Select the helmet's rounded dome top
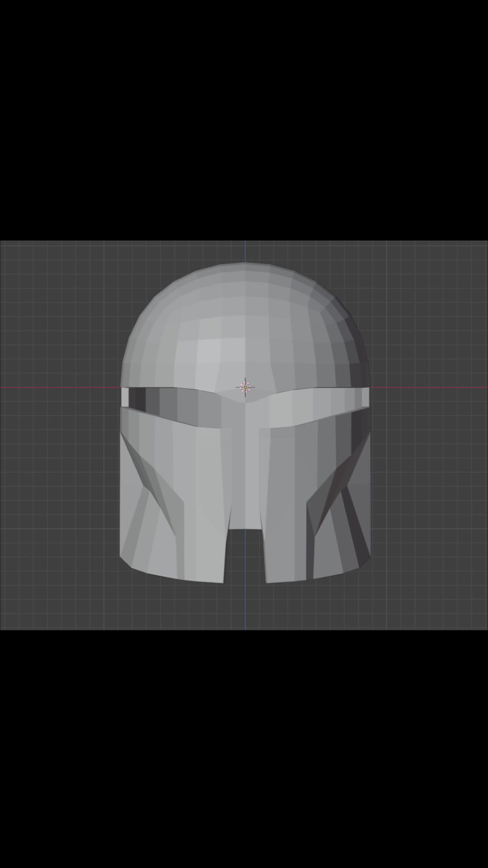 pos(245,325)
